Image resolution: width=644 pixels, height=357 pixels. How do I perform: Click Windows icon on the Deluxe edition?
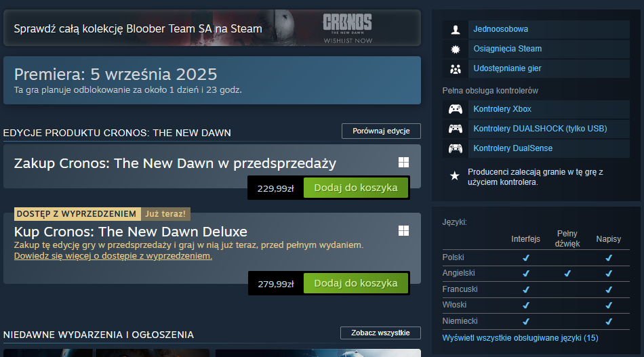403,231
